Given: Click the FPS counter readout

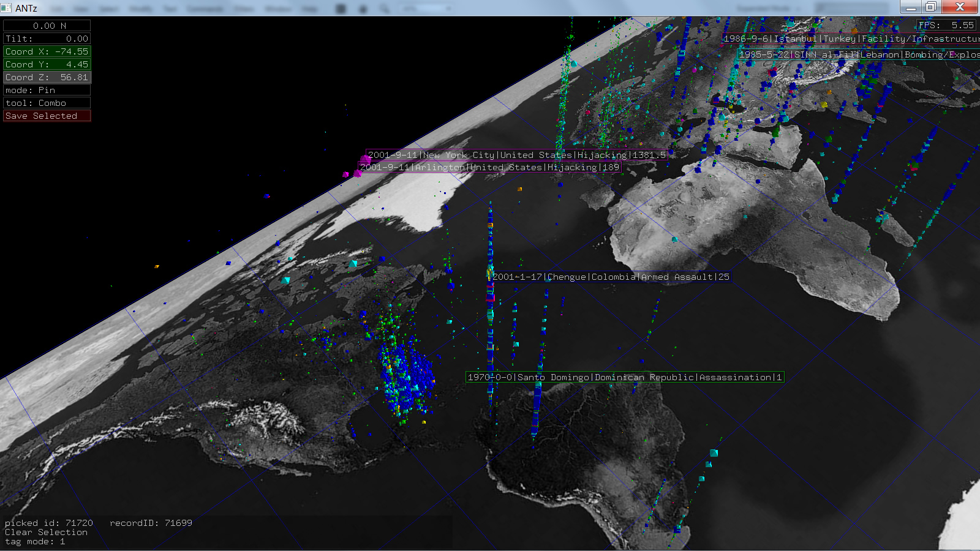Looking at the screenshot, I should point(946,25).
